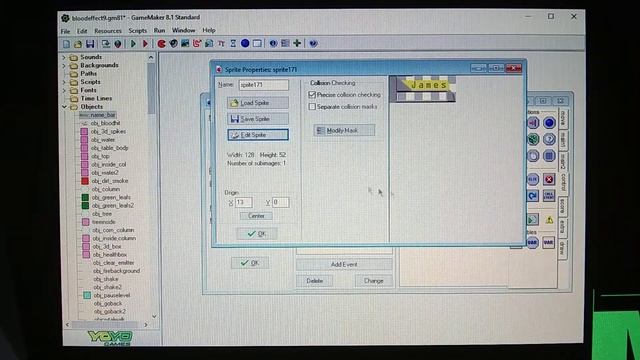Image resolution: width=640 pixels, height=360 pixels.
Task: Select Test Chance dice action
Action: pos(533,139)
